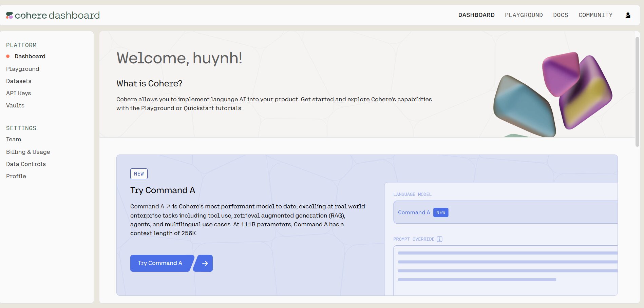Click the NEW tag in Language Model field
This screenshot has height=308, width=644.
pyautogui.click(x=441, y=212)
